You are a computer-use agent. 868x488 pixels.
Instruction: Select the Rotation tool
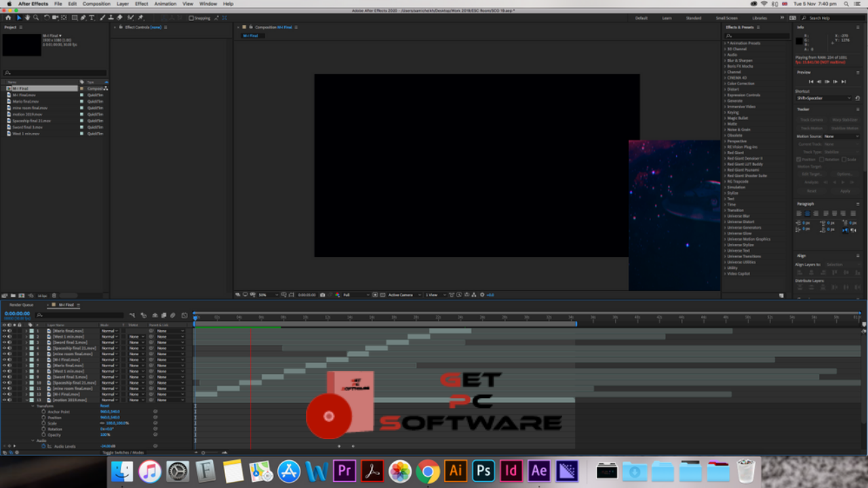(46, 18)
